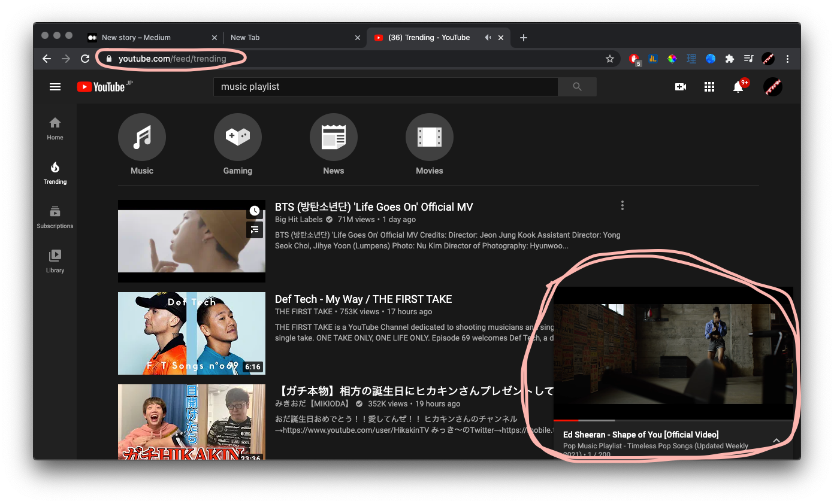Open the Chrome extensions puzzle icon
Image resolution: width=834 pixels, height=504 pixels.
[729, 59]
